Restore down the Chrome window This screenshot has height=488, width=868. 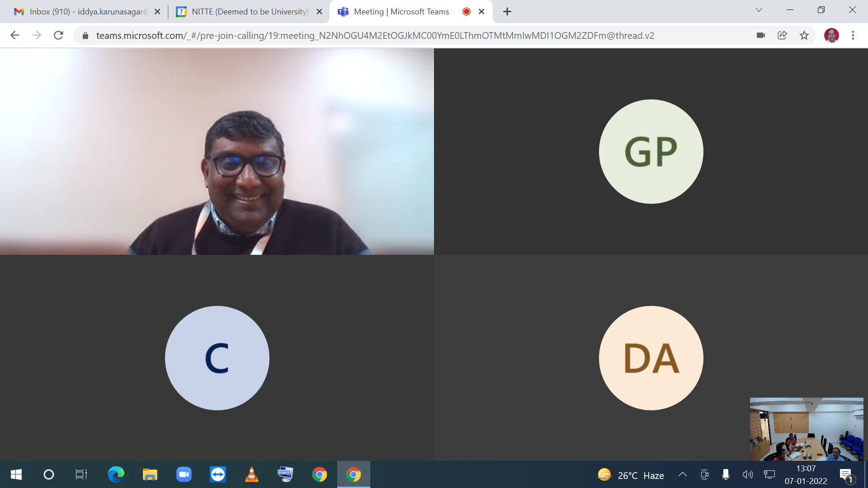tap(821, 10)
